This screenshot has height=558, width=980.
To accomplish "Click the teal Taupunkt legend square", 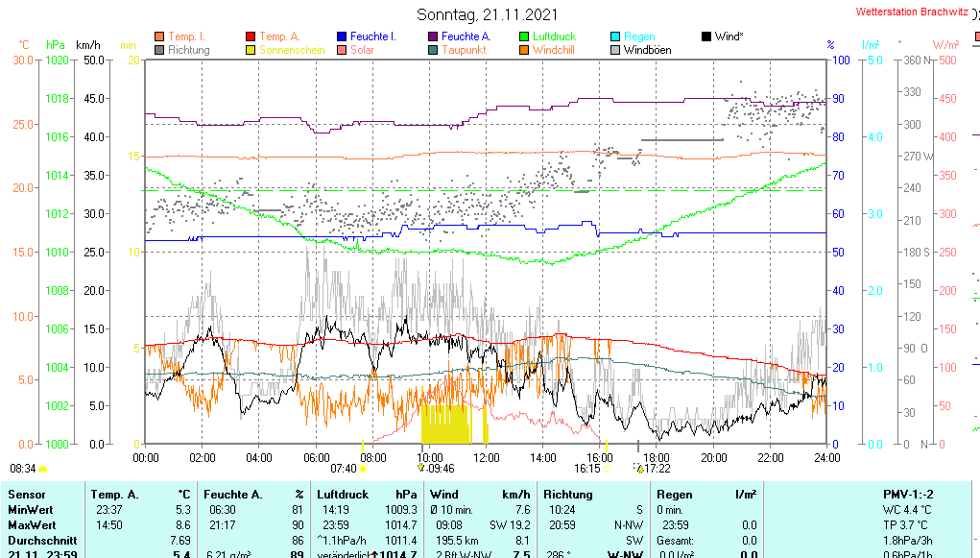I will point(433,50).
